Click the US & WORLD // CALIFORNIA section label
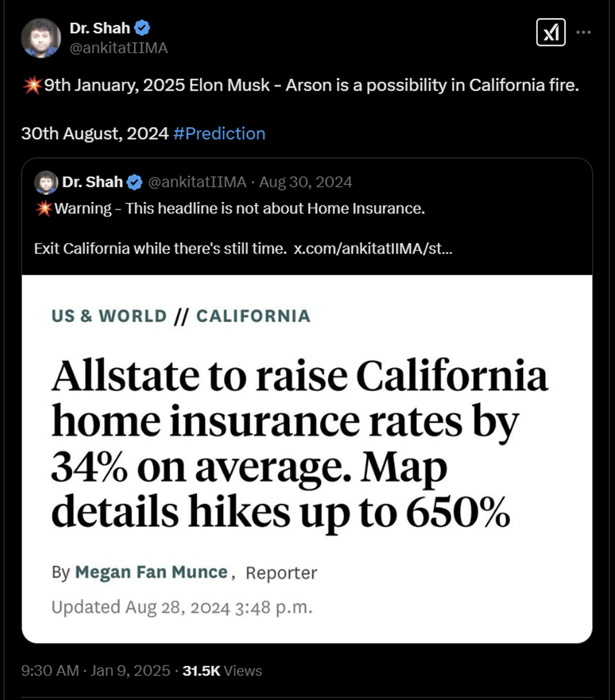The height and width of the screenshot is (700, 615). pos(180,316)
